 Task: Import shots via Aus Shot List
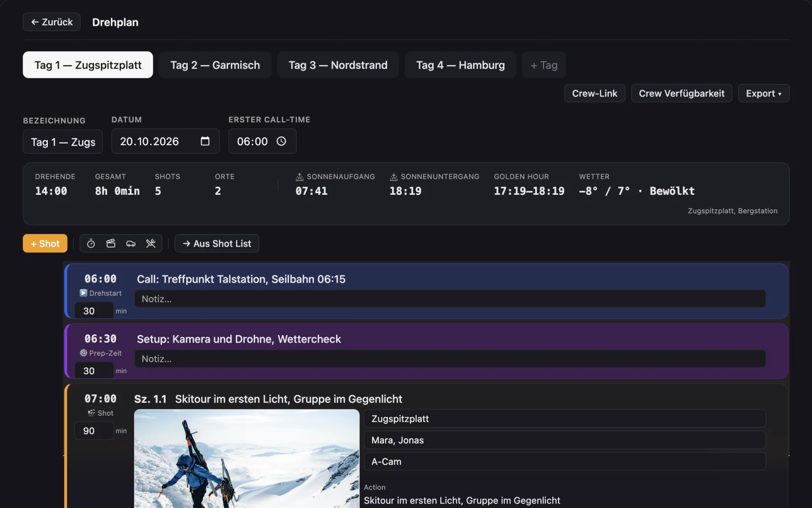click(x=217, y=243)
